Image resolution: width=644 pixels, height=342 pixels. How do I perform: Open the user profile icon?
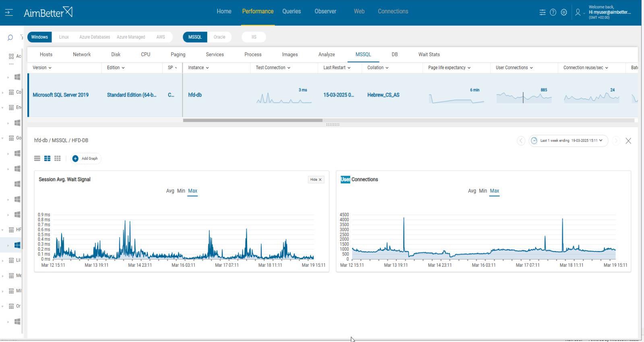pyautogui.click(x=578, y=12)
